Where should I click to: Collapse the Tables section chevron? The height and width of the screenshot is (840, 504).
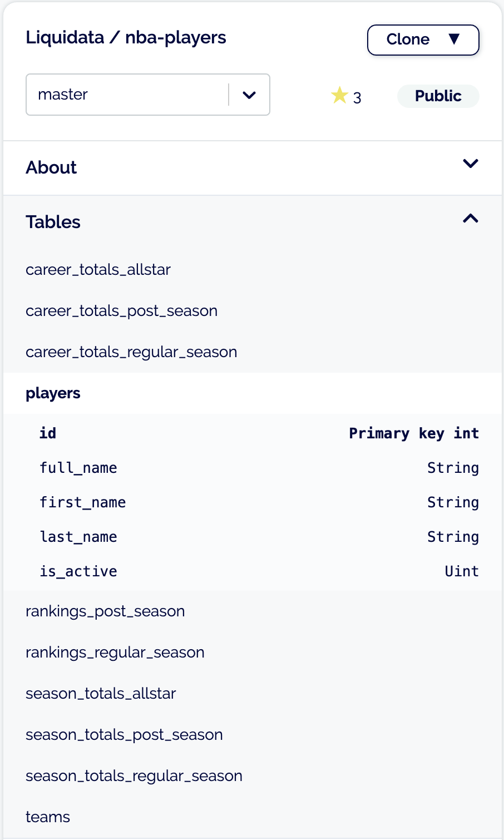471,218
